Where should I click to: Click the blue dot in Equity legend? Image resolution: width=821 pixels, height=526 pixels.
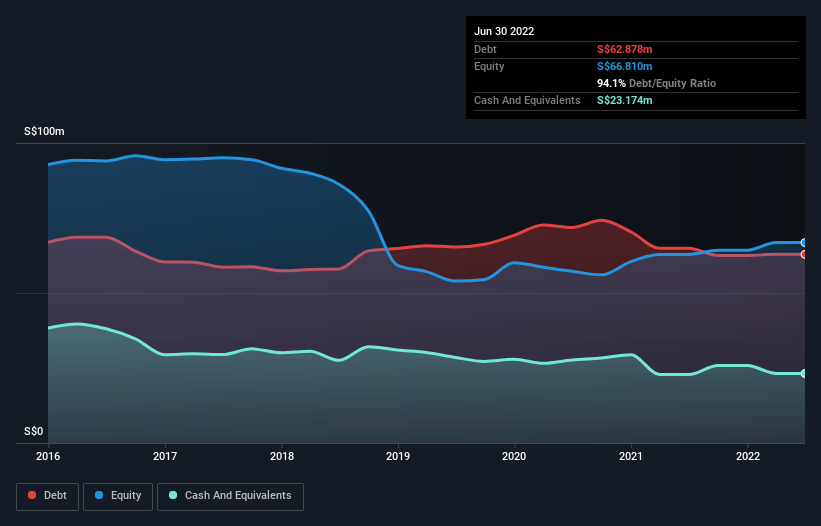click(99, 495)
